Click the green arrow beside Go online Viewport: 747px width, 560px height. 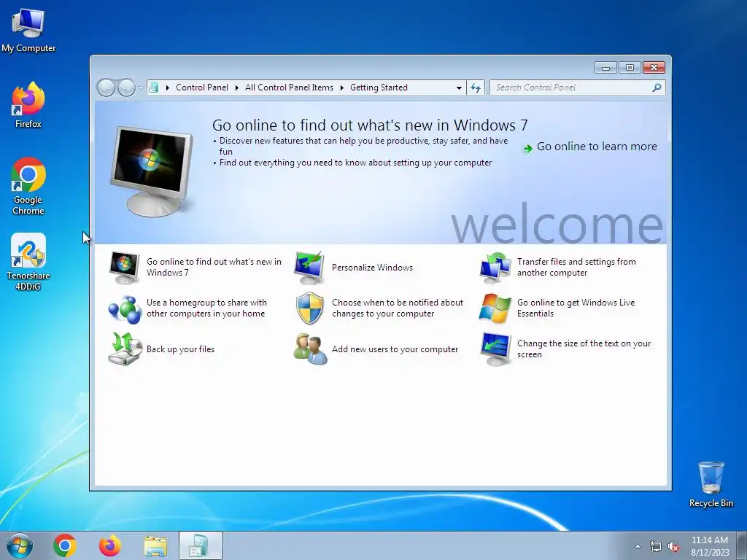[x=528, y=148]
